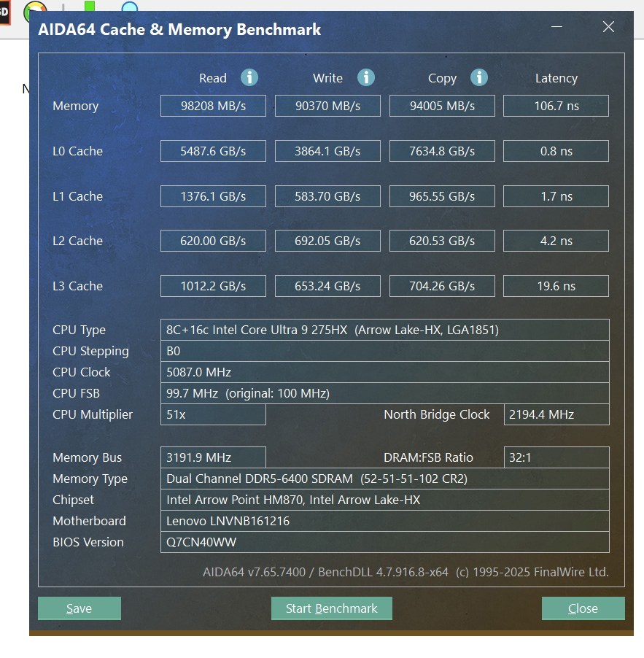Viewport: 644px width, 658px height.
Task: Select L2 Cache read value 620.00 GB/s
Action: point(213,241)
